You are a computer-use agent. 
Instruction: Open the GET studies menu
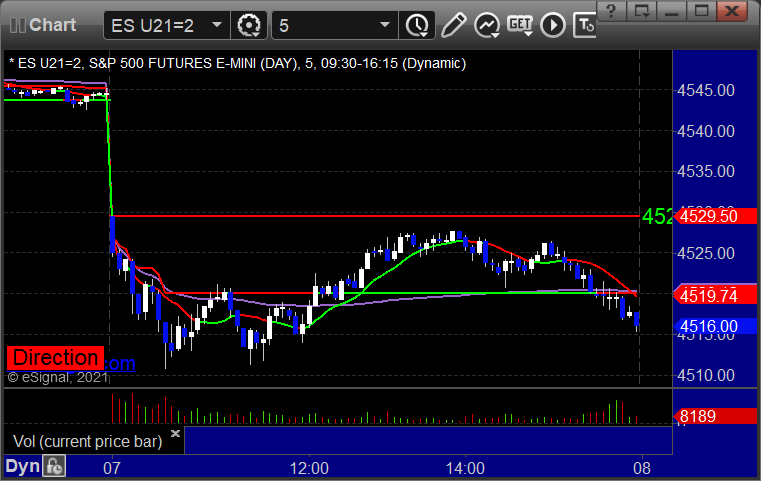click(520, 25)
